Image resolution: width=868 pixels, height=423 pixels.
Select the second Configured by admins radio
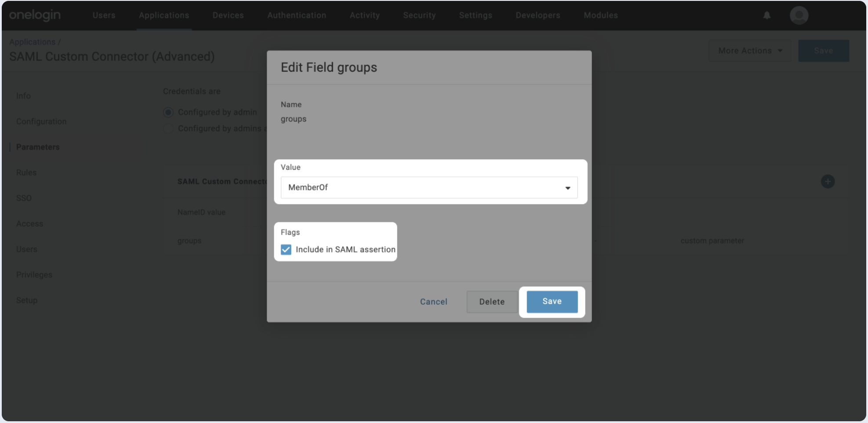tap(168, 129)
